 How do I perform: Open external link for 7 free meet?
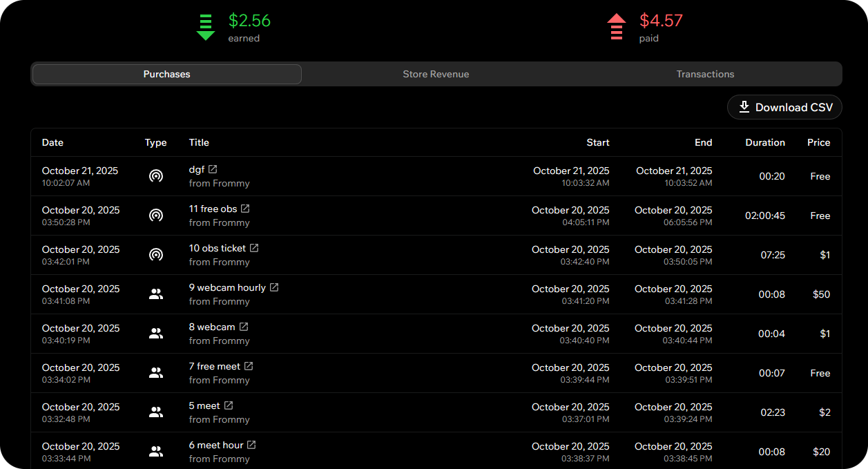coord(249,366)
